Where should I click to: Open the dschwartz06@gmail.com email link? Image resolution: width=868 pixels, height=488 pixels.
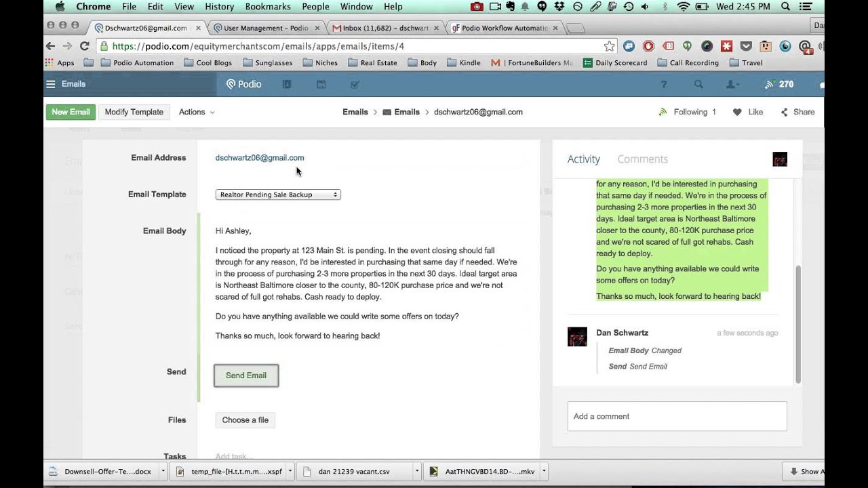260,158
